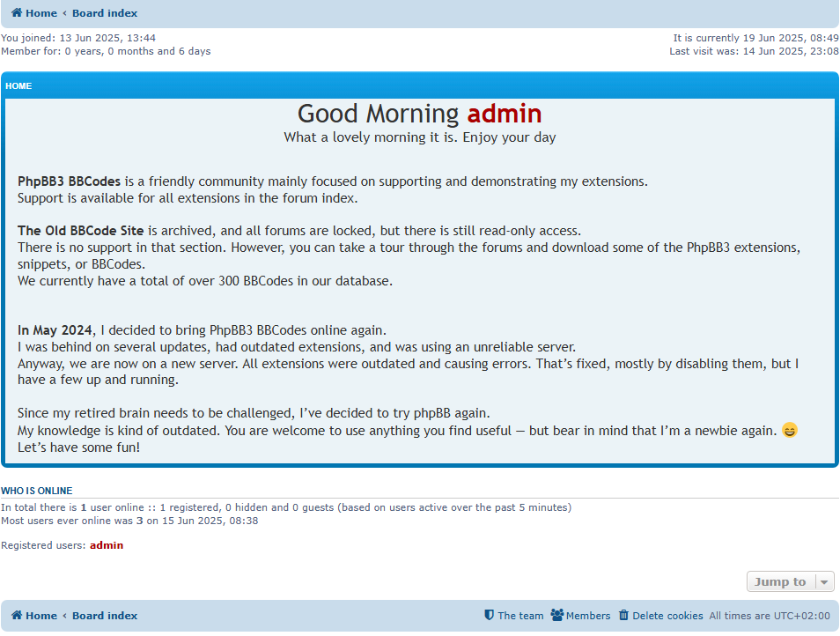Open the Home link in the top breadcrumb
The width and height of the screenshot is (840, 636).
coord(41,13)
